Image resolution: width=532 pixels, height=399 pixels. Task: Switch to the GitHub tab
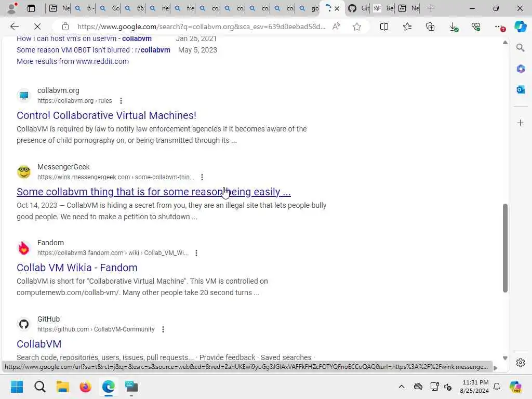[x=358, y=8]
